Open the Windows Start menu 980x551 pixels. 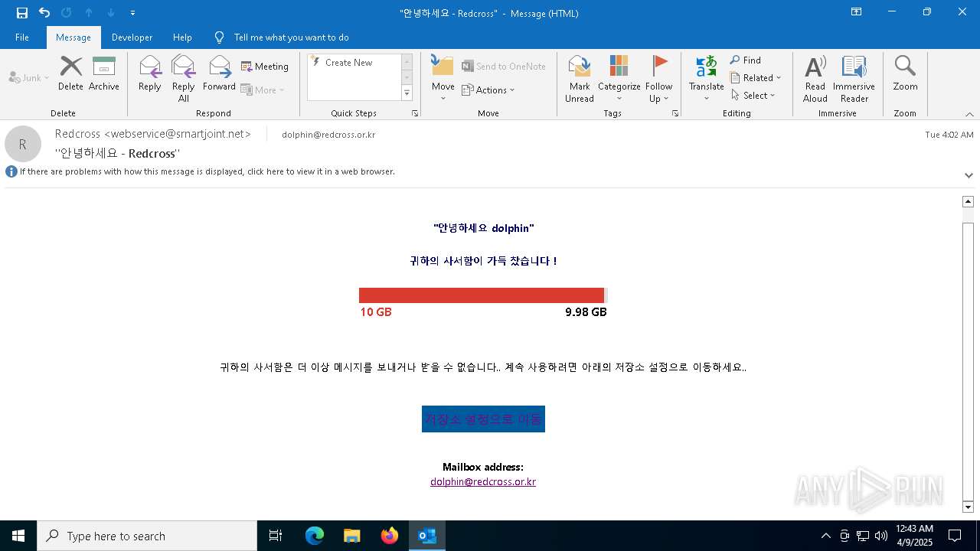click(x=18, y=536)
